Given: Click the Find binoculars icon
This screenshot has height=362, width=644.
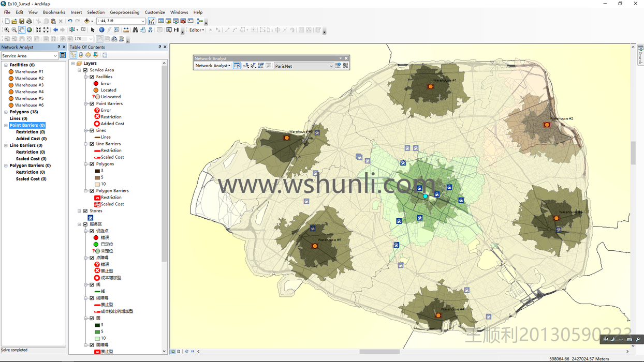Looking at the screenshot, I should (136, 30).
